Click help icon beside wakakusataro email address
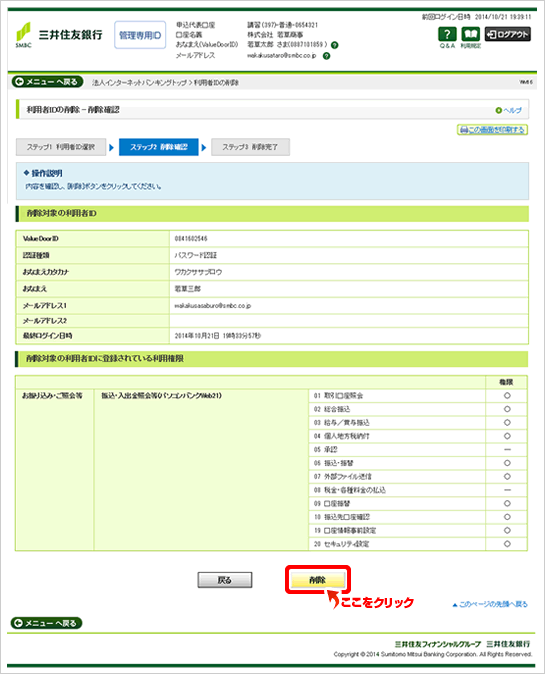 coord(327,56)
